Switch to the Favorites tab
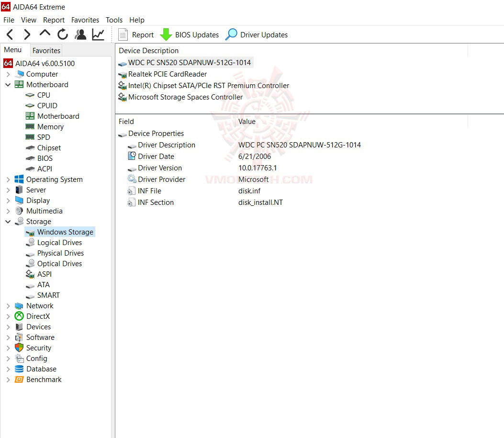 [46, 50]
